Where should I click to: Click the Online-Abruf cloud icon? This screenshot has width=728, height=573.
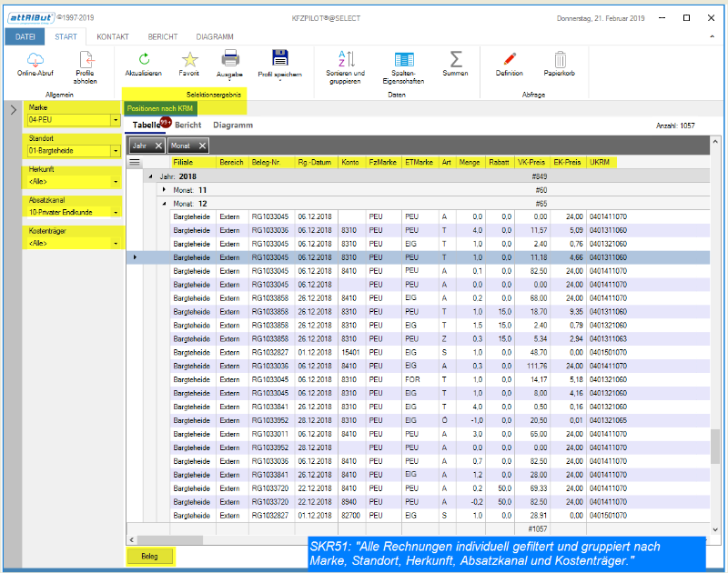(37, 60)
